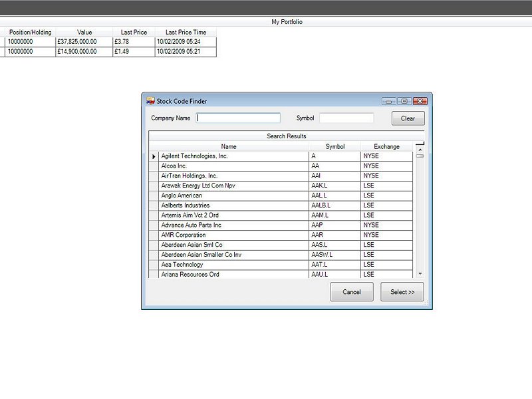The image size is (532, 399).
Task: Click the symbol cell AAP
Action: pos(335,225)
